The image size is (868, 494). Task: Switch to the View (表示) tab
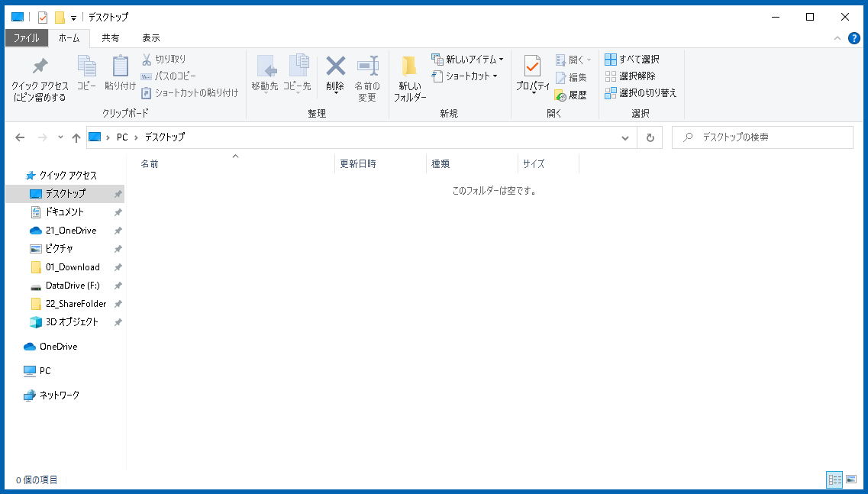(150, 38)
